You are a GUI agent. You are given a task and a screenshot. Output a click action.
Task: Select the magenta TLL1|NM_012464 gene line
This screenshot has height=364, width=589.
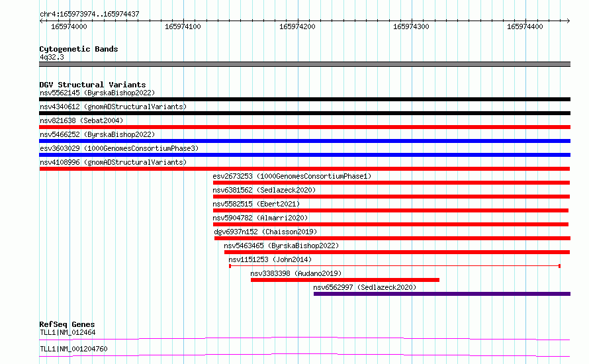click(304, 339)
